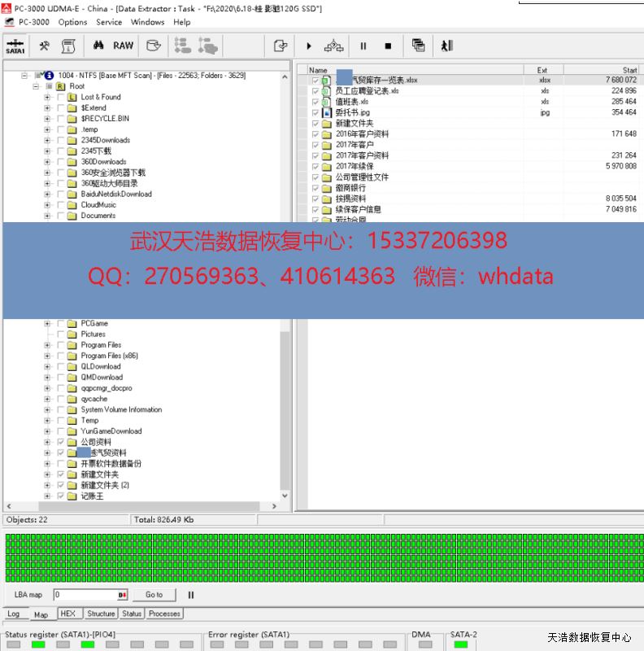Image resolution: width=644 pixels, height=651 pixels.
Task: Switch to the HEX tab
Action: [67, 614]
